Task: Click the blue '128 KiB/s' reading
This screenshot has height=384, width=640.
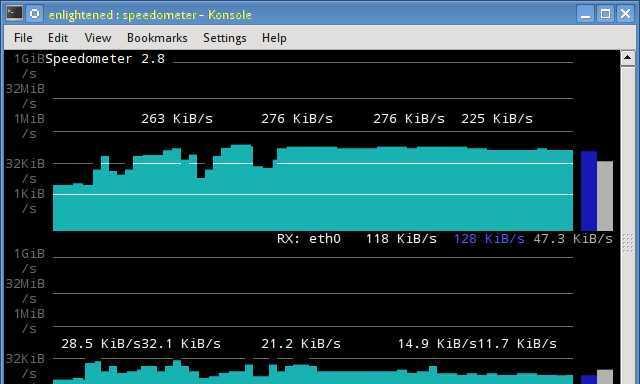Action: 489,239
